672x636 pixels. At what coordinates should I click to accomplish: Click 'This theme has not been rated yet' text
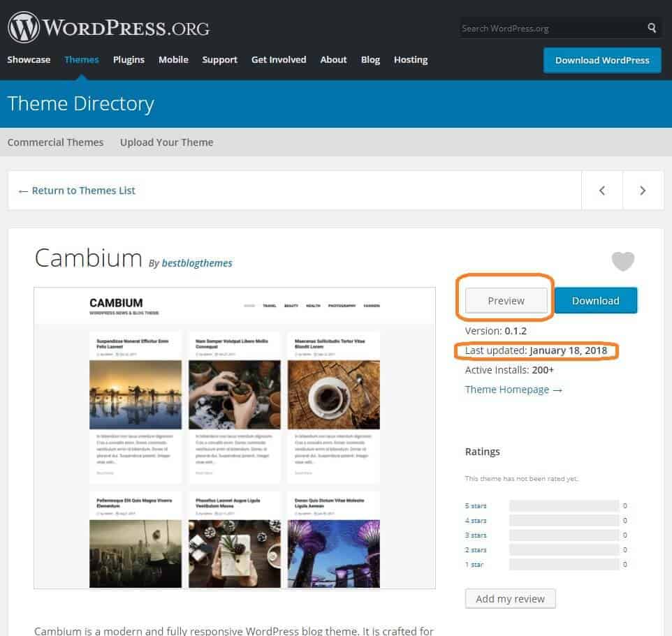tap(522, 479)
